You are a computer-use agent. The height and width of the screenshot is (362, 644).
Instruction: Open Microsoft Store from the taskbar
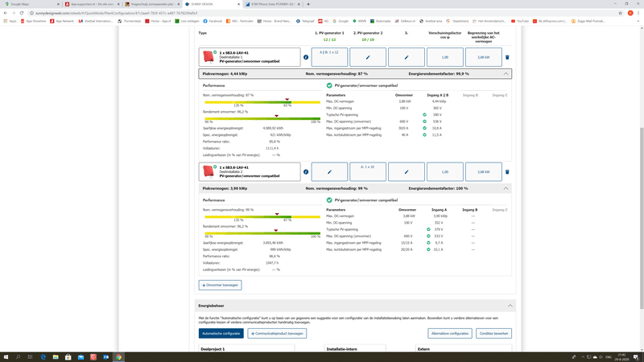coord(68,357)
